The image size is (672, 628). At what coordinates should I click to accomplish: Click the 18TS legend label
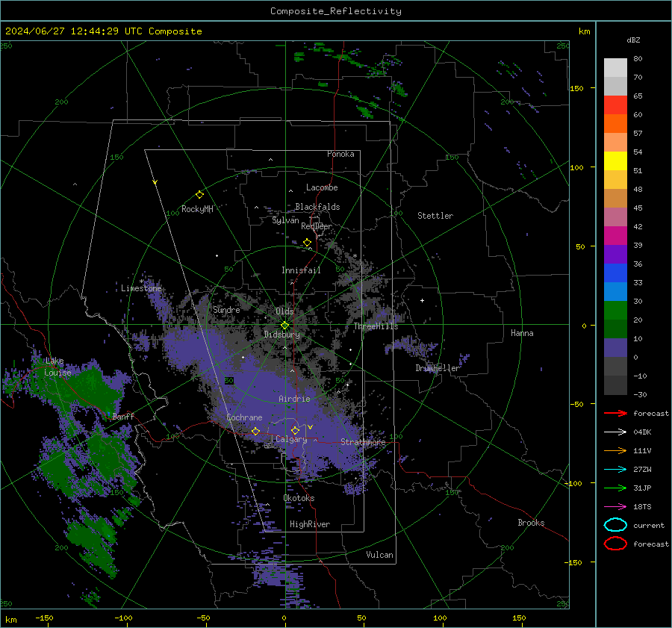click(642, 507)
